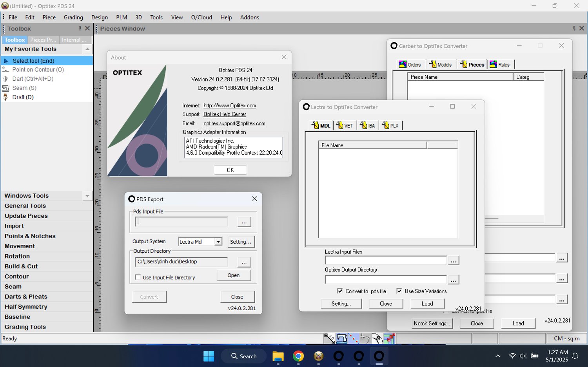
Task: Click the curve points status bar icon
Action: point(365,338)
